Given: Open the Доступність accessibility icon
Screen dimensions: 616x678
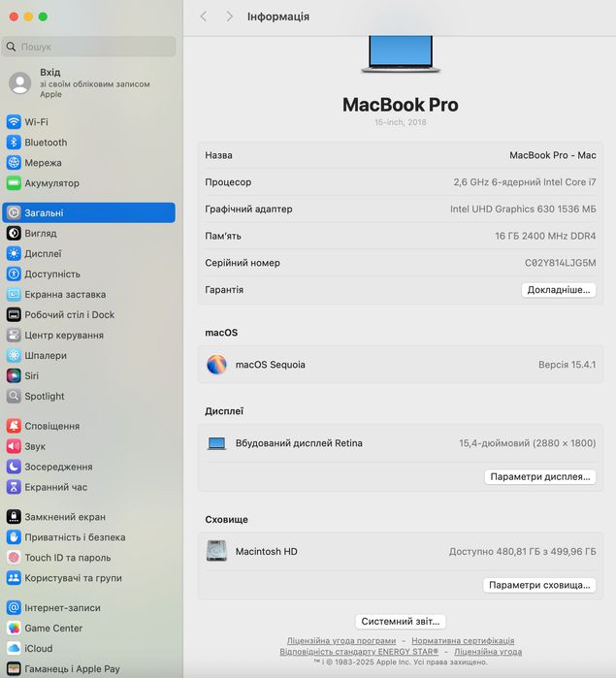Looking at the screenshot, I should pos(14,274).
